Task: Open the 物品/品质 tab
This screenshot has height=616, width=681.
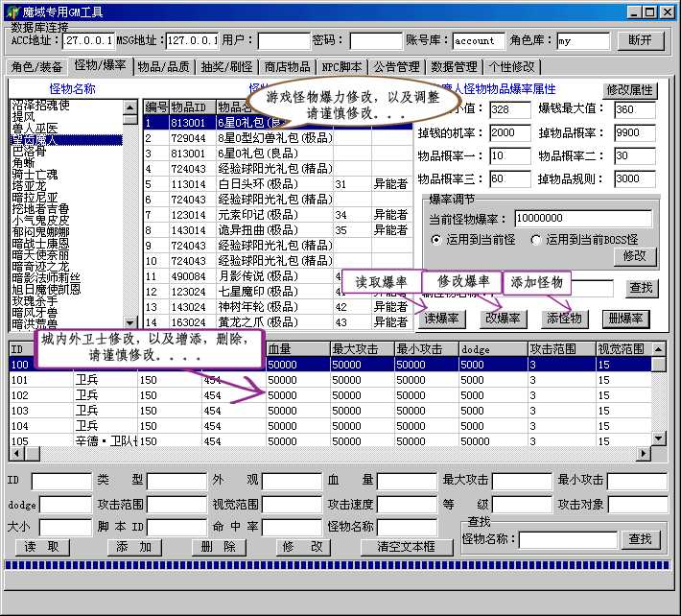Action: 162,67
